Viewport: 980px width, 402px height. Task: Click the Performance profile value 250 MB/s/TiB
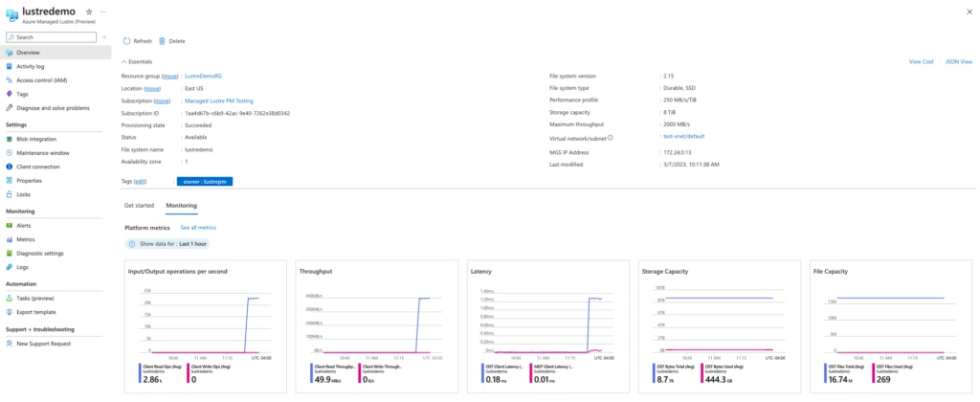682,100
